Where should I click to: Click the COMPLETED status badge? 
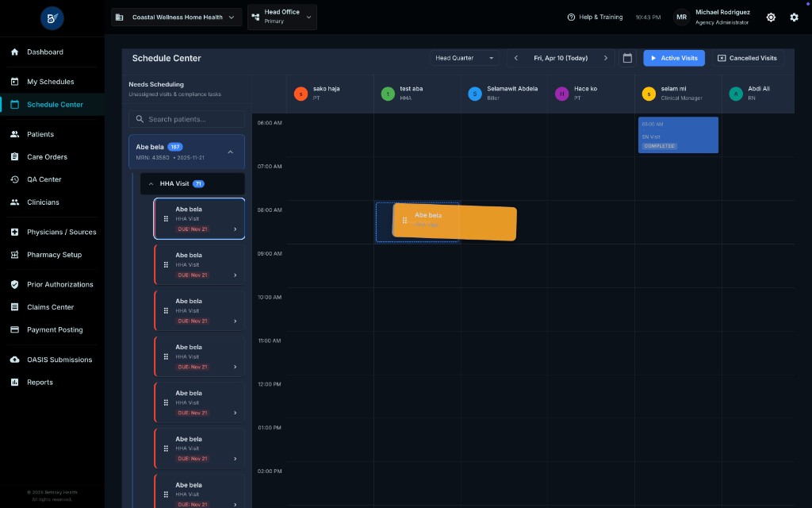tap(659, 146)
